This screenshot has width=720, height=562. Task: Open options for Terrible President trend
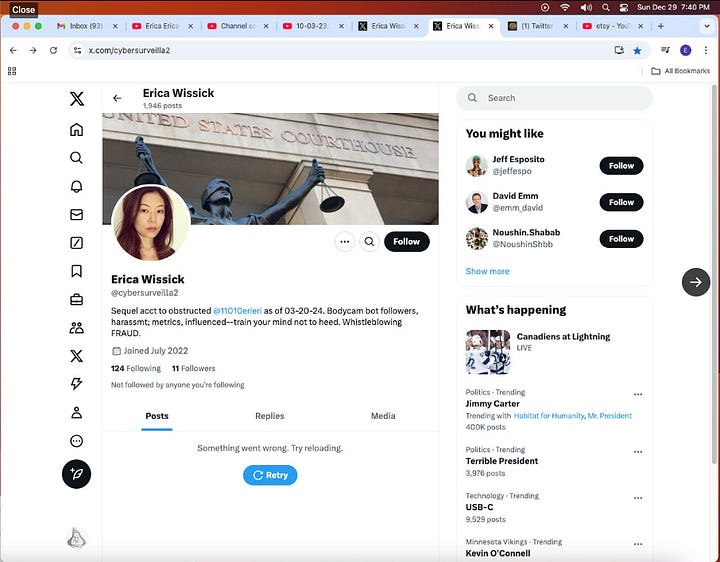638,452
